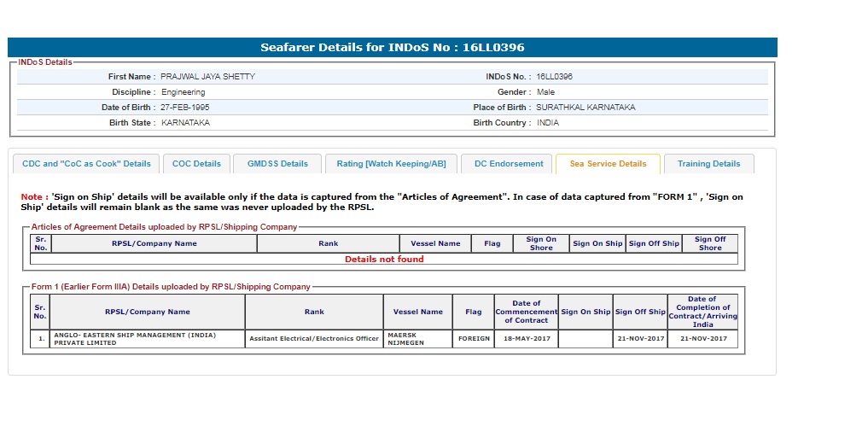Image resolution: width=868 pixels, height=438 pixels.
Task: Click the Sea Service Details tab
Action: click(x=608, y=164)
